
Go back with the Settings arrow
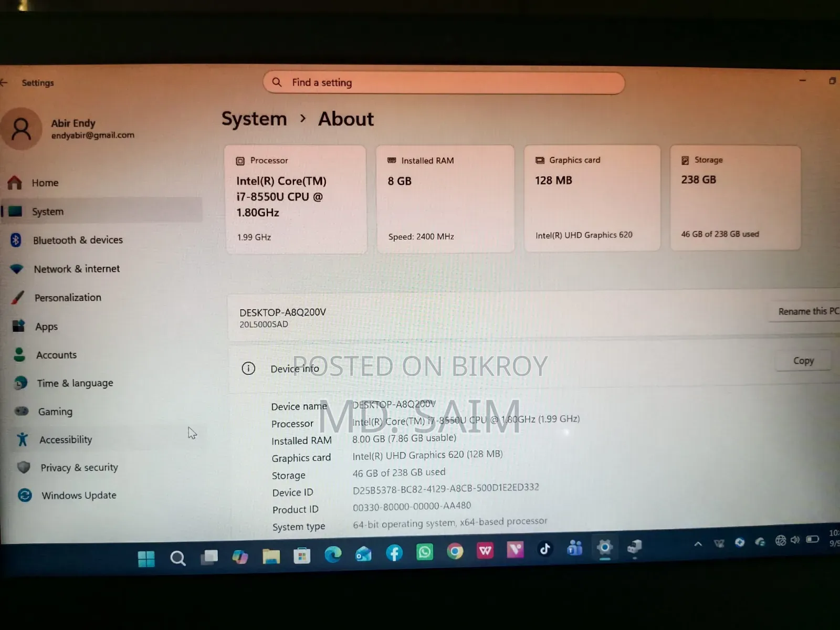tap(4, 82)
